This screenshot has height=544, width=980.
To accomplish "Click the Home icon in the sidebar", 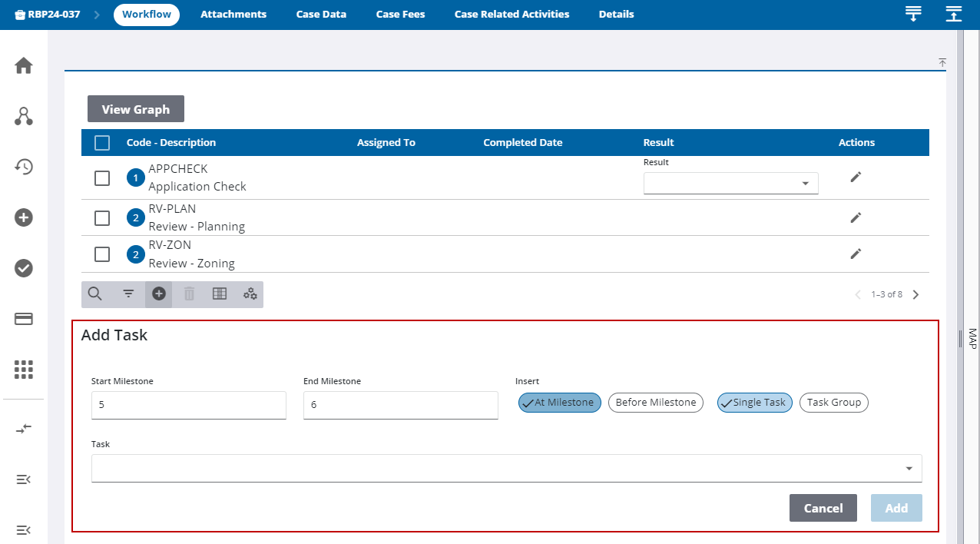I will (x=24, y=66).
